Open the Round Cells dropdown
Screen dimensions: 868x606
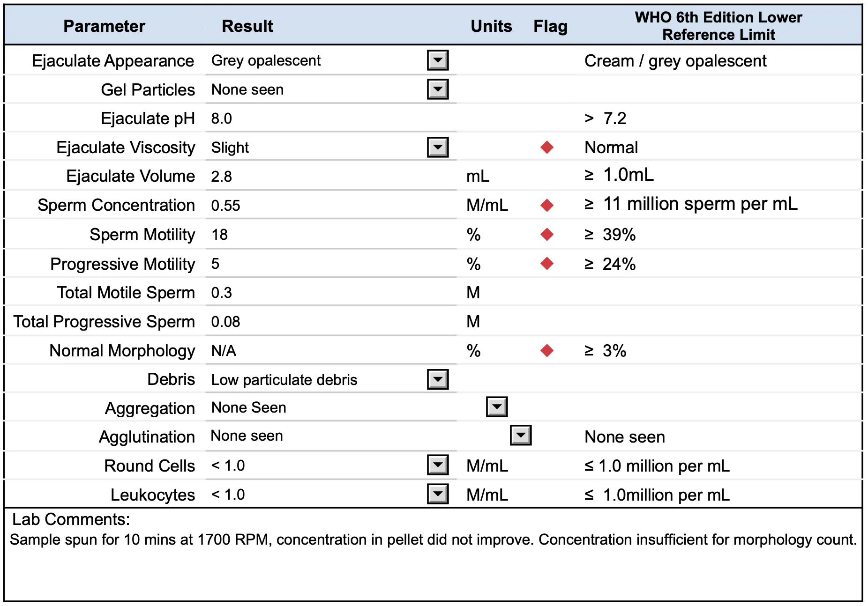click(438, 465)
